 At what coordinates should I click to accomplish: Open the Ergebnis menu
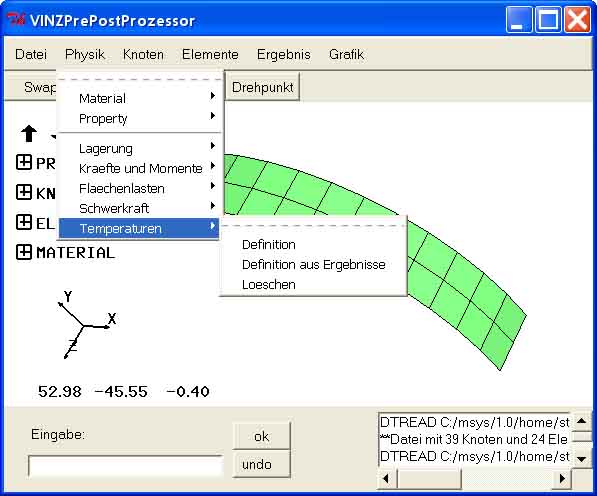(284, 54)
